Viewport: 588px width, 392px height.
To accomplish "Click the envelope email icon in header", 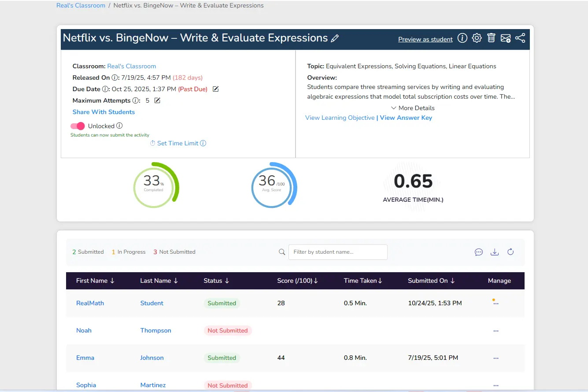I will tap(506, 38).
